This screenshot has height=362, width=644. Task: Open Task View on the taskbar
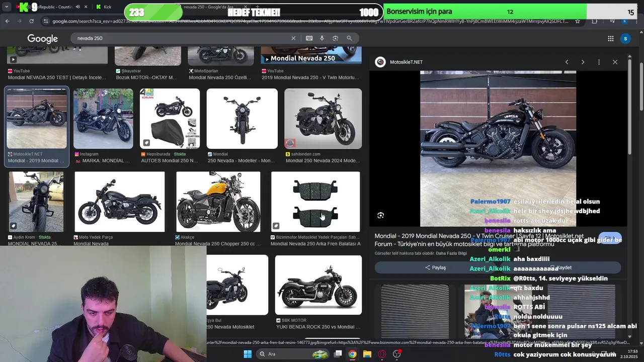pos(338,354)
